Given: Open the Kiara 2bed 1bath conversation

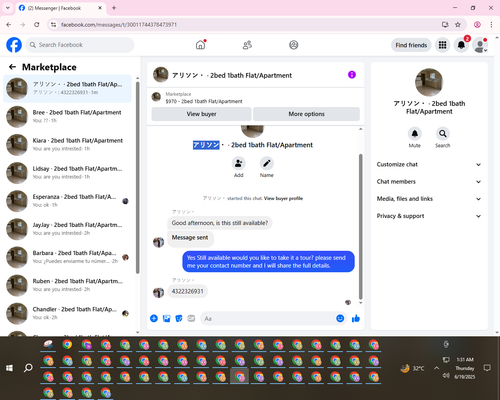Looking at the screenshot, I should [x=67, y=145].
